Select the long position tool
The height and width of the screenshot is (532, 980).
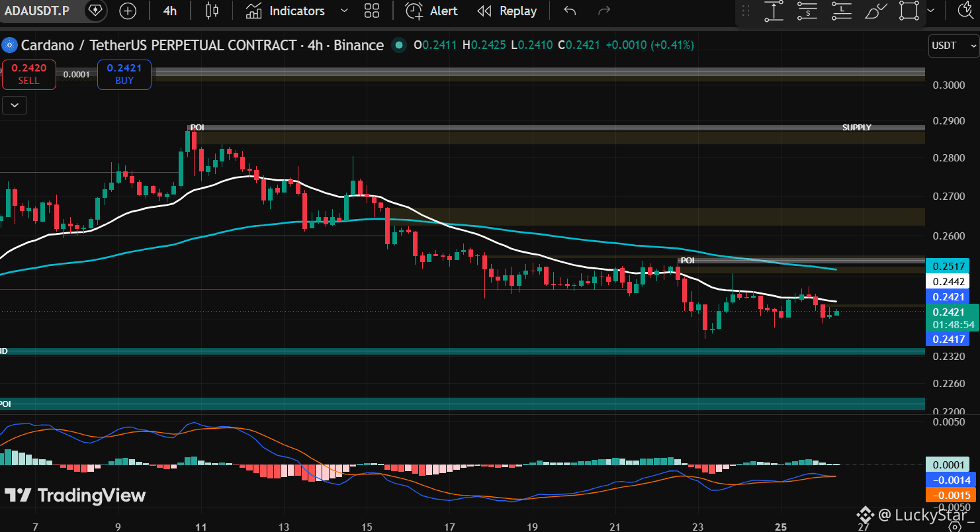841,11
